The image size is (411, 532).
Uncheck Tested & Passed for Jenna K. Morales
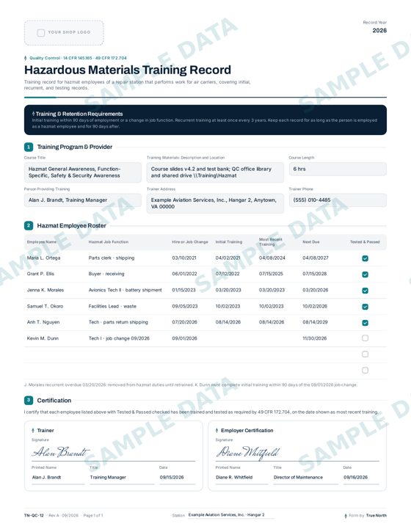365,291
